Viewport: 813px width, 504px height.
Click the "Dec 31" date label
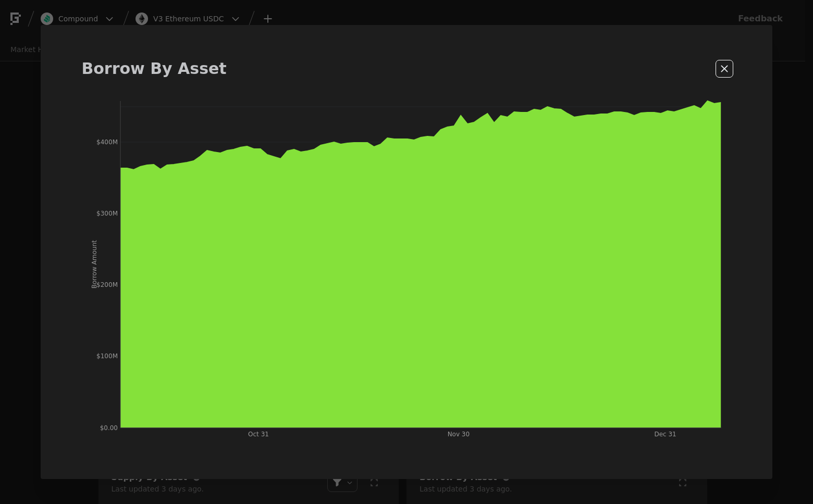coord(665,434)
